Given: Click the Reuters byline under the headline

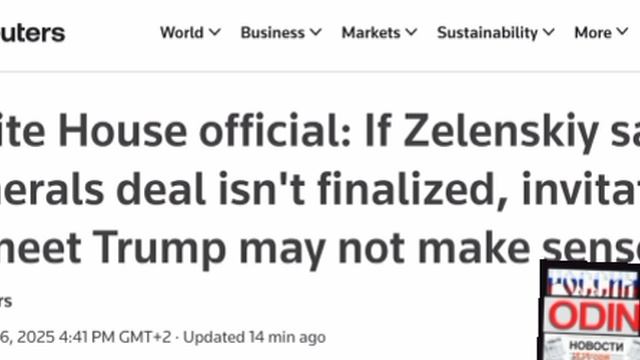Looking at the screenshot, I should pyautogui.click(x=6, y=302).
